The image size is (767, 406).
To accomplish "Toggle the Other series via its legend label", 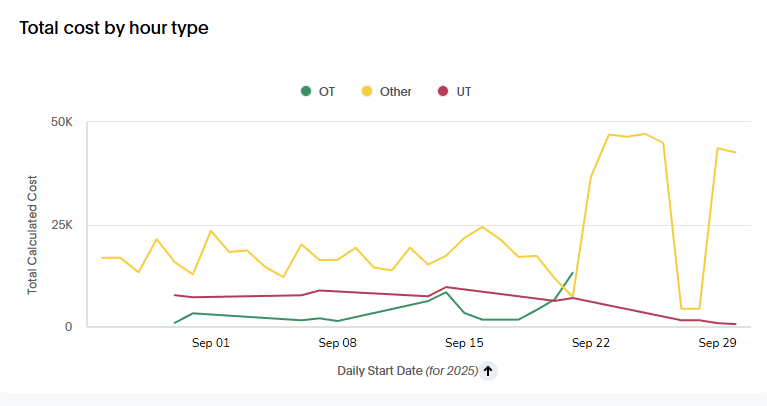I will 395,91.
